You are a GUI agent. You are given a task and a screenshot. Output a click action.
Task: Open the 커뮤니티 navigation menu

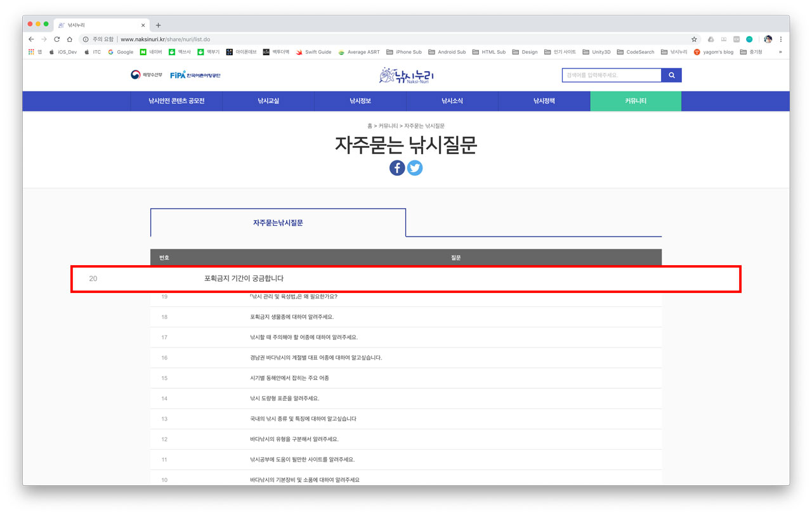coord(635,100)
